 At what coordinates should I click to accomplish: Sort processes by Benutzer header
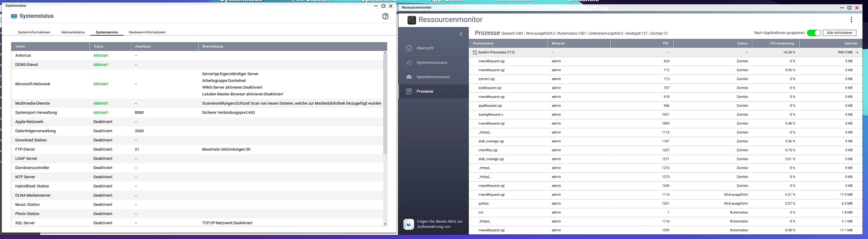tap(579, 44)
